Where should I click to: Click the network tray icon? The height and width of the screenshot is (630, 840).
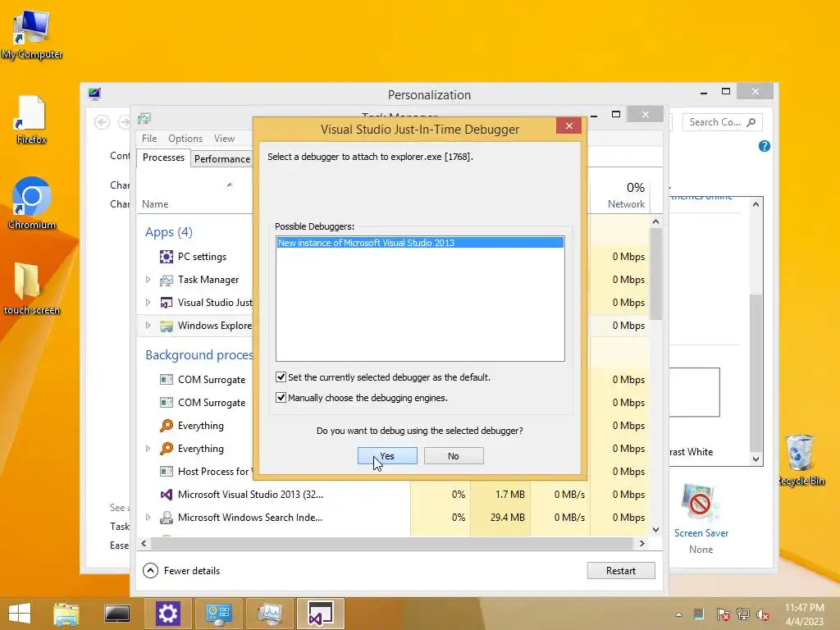(x=743, y=614)
